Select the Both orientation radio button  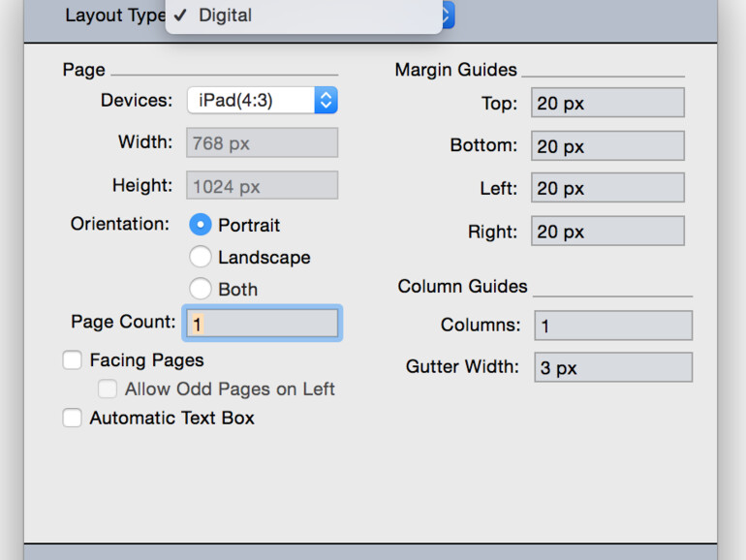click(201, 289)
